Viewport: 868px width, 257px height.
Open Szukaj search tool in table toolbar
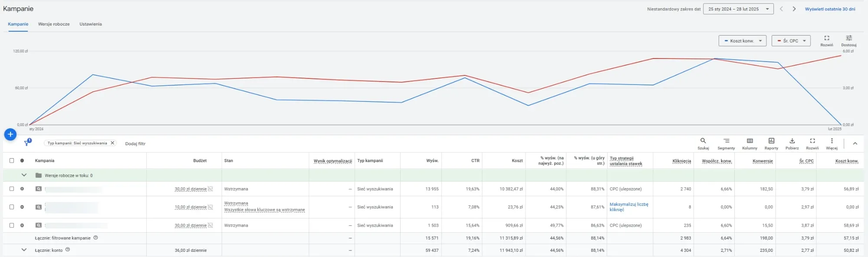(703, 143)
